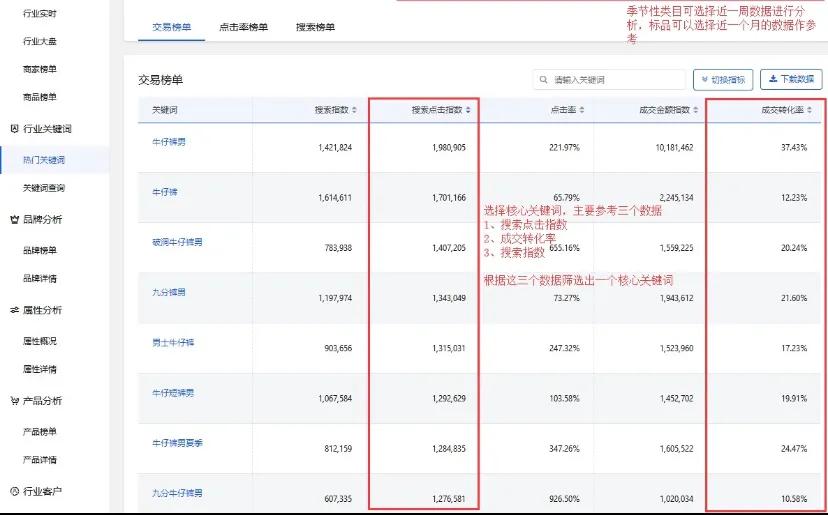Click conversion rate value 24.47%

pyautogui.click(x=794, y=448)
